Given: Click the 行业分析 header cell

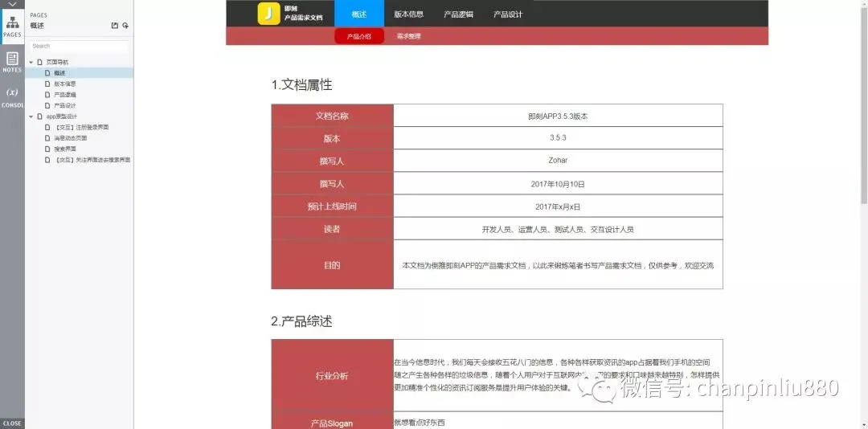Looking at the screenshot, I should (x=332, y=376).
